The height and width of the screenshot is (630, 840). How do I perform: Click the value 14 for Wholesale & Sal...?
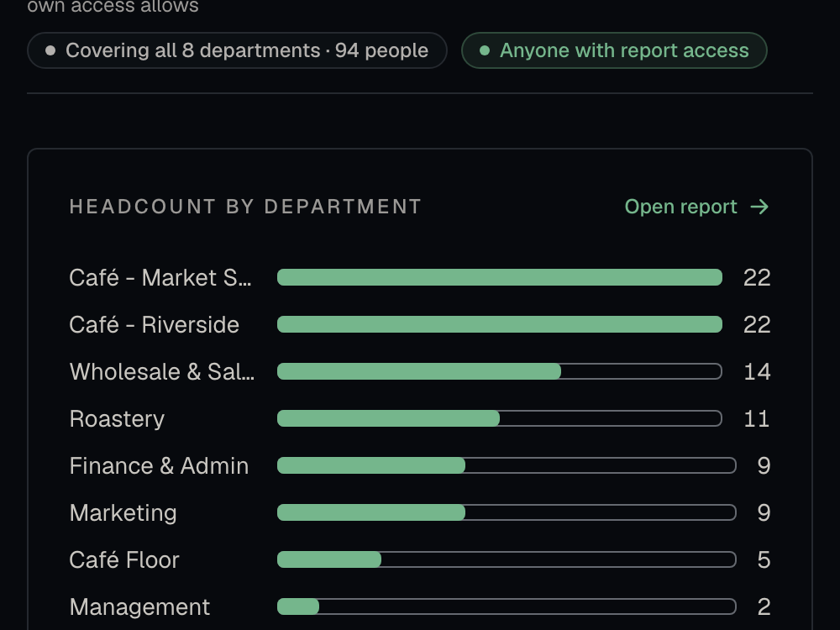(x=757, y=372)
